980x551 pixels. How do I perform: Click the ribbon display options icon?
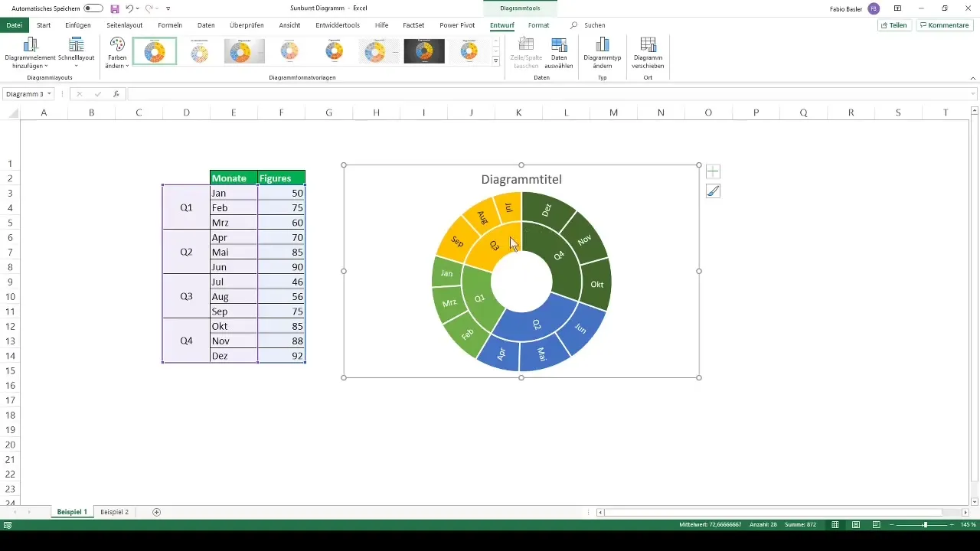pyautogui.click(x=897, y=8)
